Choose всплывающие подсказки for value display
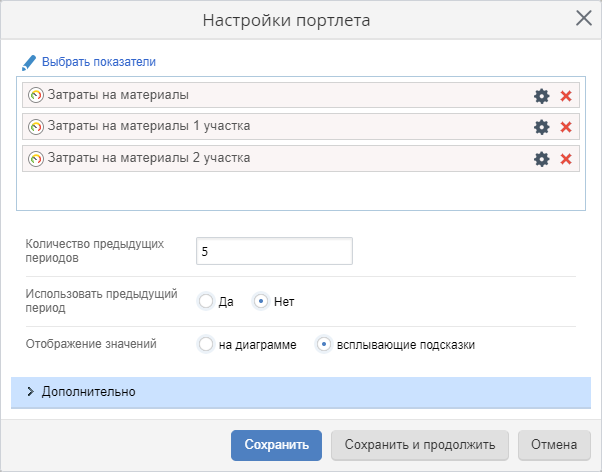The image size is (602, 472). (324, 345)
